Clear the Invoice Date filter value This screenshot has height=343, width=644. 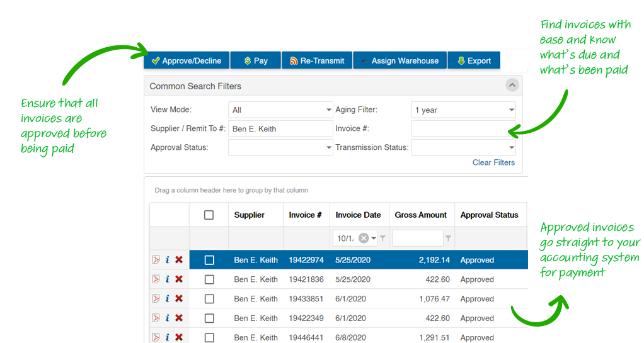[364, 239]
